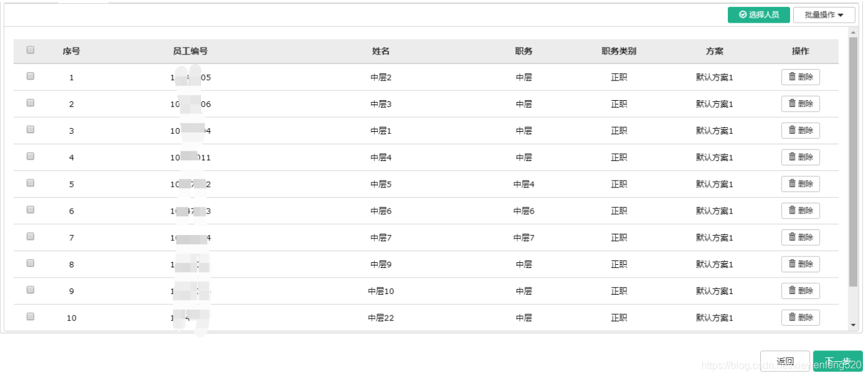Delete the 中层4 row via 删除
Viewport: 868px width, 377px height.
(x=800, y=157)
